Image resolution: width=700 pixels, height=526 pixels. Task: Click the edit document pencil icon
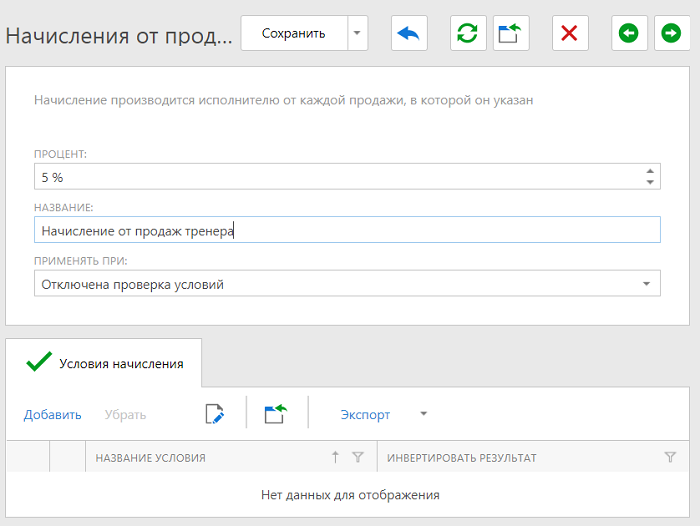click(214, 414)
